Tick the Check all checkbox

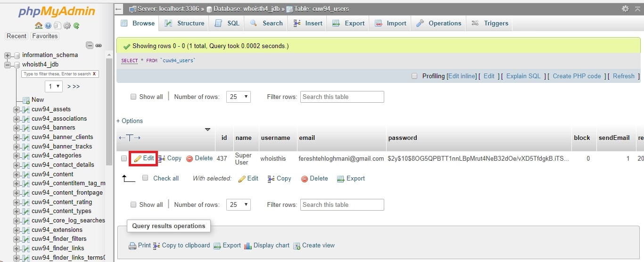pyautogui.click(x=145, y=178)
